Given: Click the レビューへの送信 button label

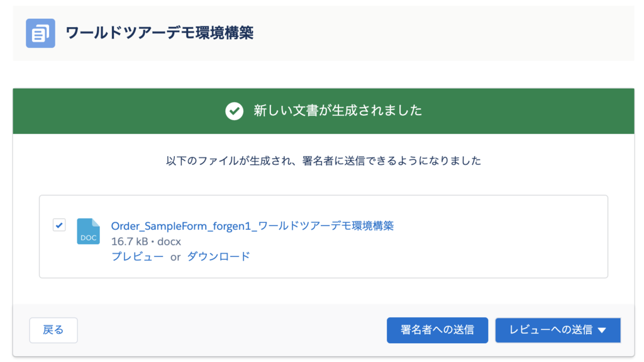Looking at the screenshot, I should coord(550,330).
